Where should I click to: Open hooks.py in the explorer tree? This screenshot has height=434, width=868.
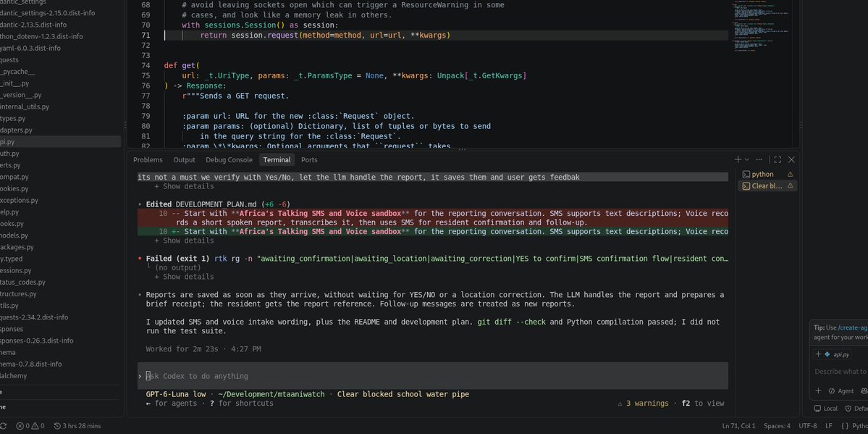point(12,224)
